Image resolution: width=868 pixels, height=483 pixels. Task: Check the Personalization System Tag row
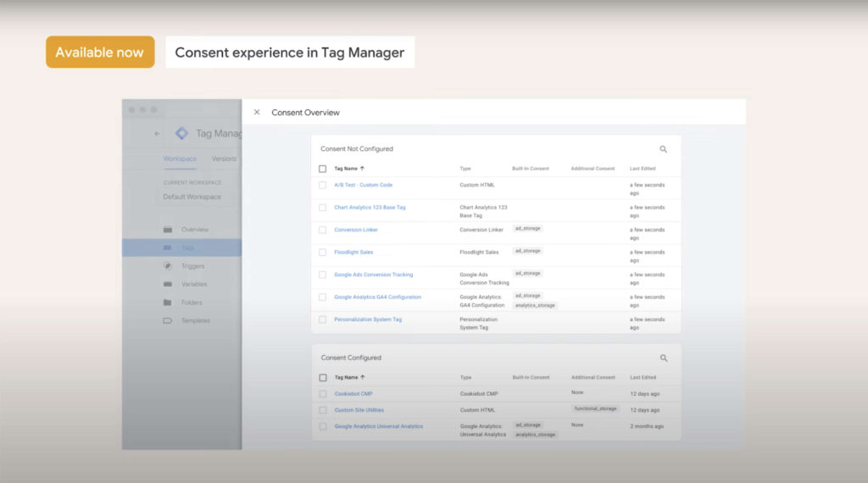pos(323,319)
